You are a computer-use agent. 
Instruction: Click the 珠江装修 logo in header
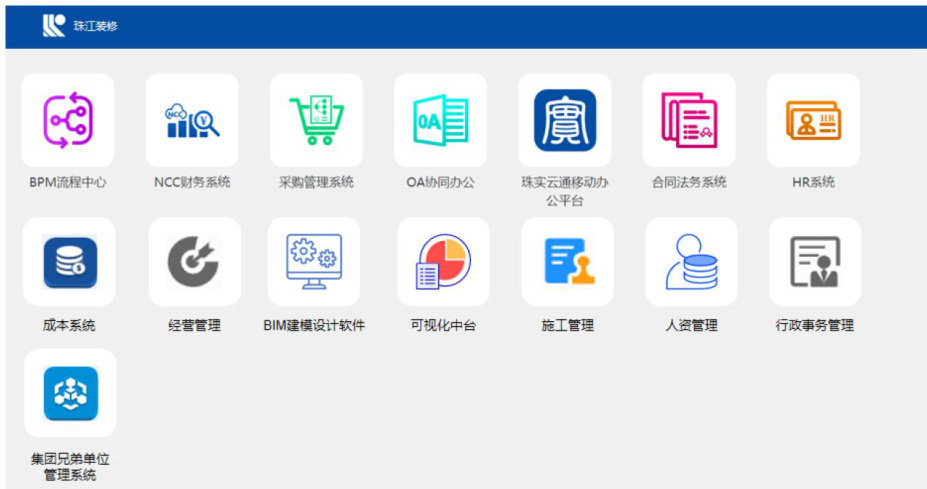point(53,26)
